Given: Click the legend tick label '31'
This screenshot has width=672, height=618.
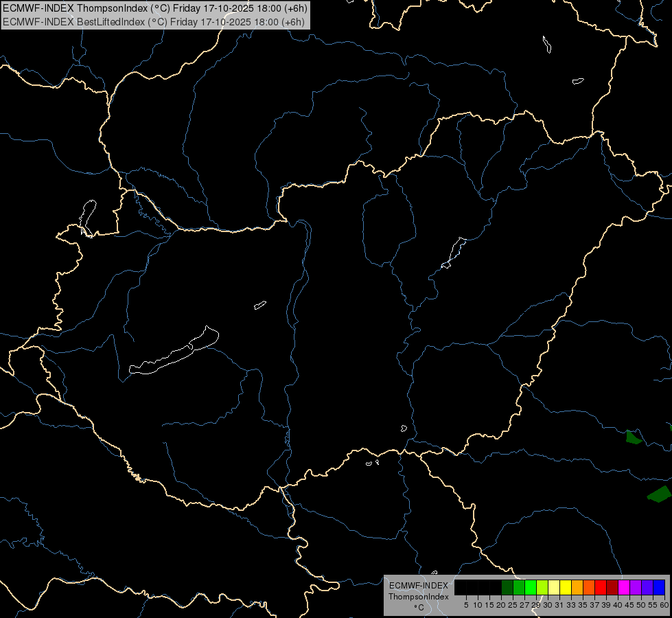Looking at the screenshot, I should (x=559, y=605).
